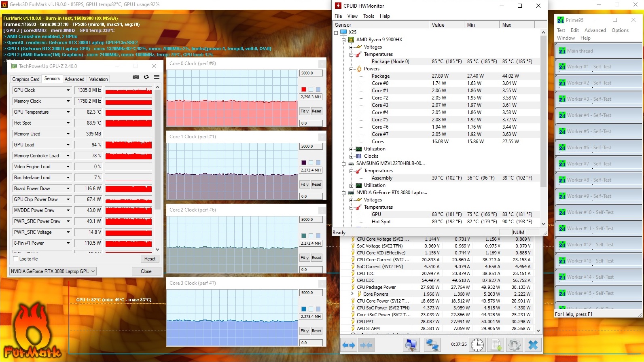Expand the Core Powers row in HWiNFO
The height and width of the screenshot is (362, 644).
352,294
